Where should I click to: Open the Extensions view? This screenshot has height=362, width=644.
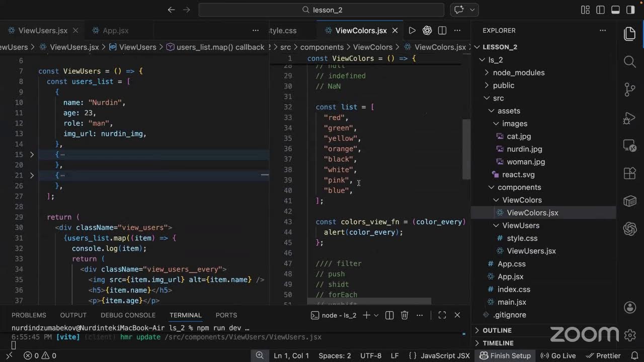630,173
